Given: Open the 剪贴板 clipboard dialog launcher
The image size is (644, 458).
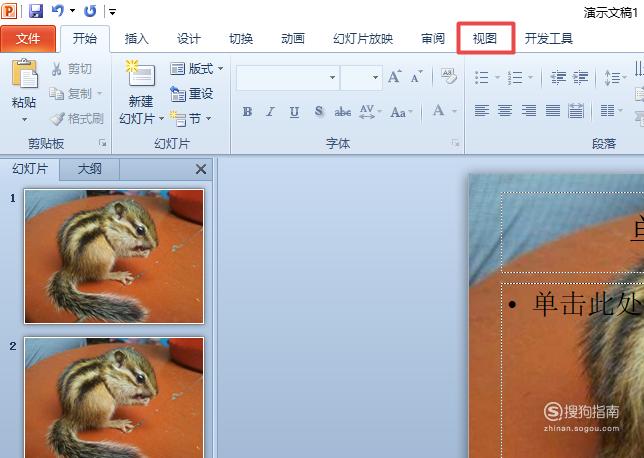Looking at the screenshot, I should coord(102,143).
